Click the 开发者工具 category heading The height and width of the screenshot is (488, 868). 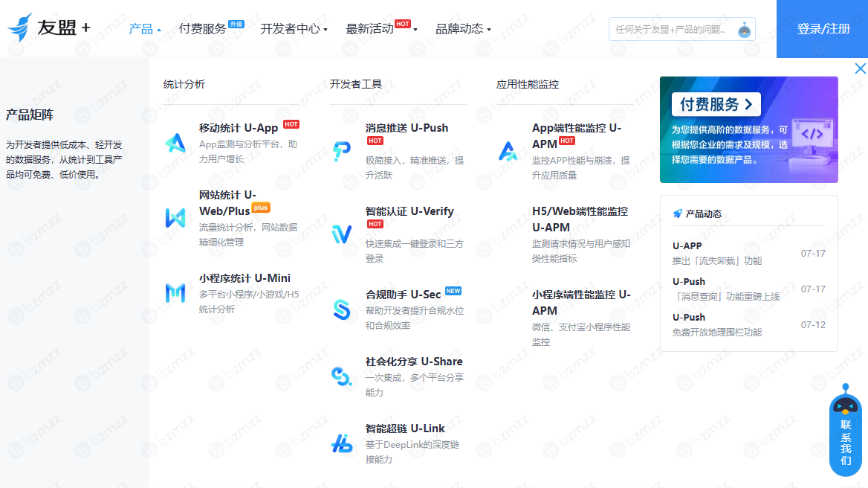[356, 84]
